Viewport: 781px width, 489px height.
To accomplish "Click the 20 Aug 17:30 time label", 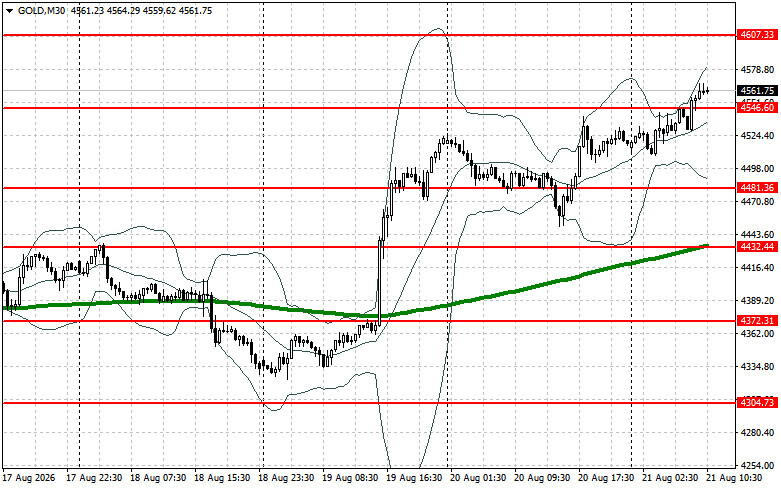I will pyautogui.click(x=606, y=478).
